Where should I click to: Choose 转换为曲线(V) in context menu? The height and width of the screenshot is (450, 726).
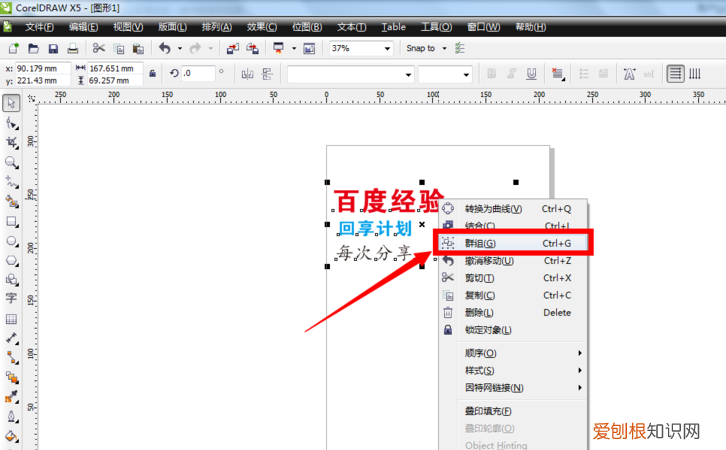pyautogui.click(x=513, y=209)
